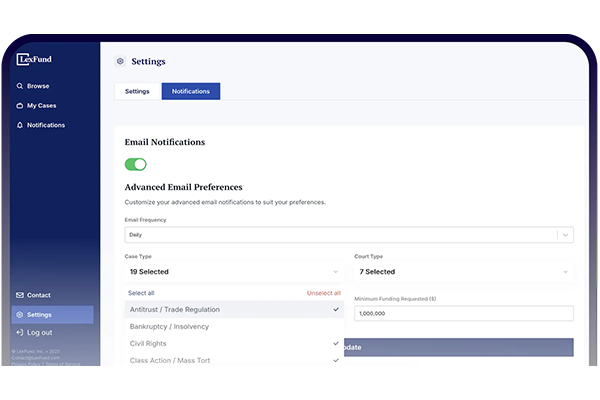The height and width of the screenshot is (400, 600).
Task: Click the Browse search icon in sidebar
Action: point(20,86)
